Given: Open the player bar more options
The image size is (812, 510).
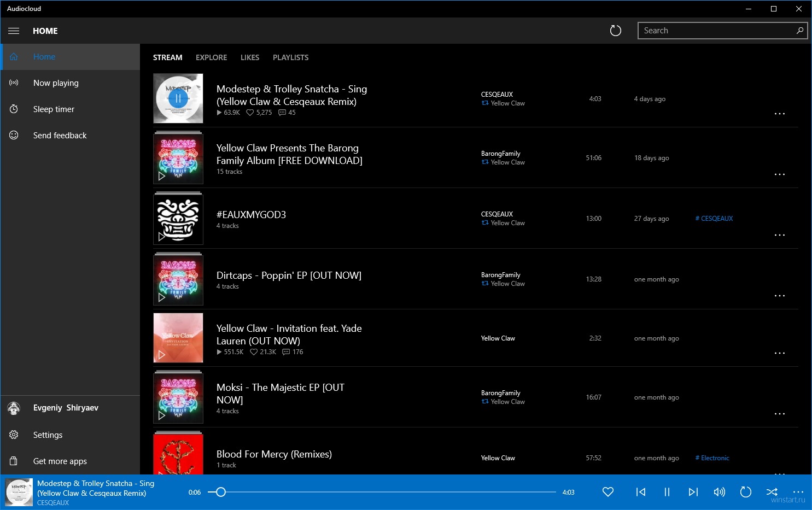Looking at the screenshot, I should pos(798,492).
